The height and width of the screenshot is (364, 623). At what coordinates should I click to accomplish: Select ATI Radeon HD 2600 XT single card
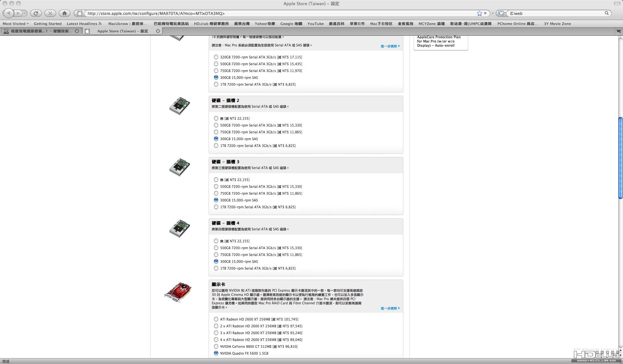coord(216,319)
